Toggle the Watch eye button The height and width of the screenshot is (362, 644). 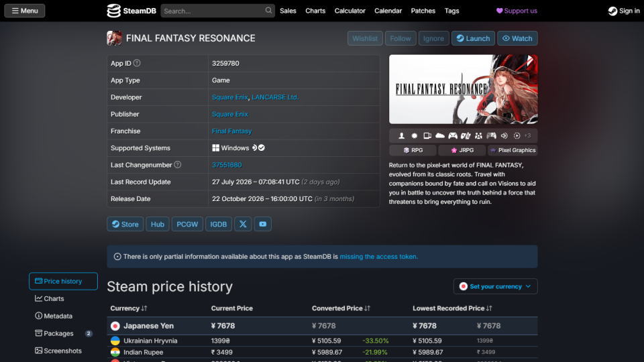pos(517,38)
